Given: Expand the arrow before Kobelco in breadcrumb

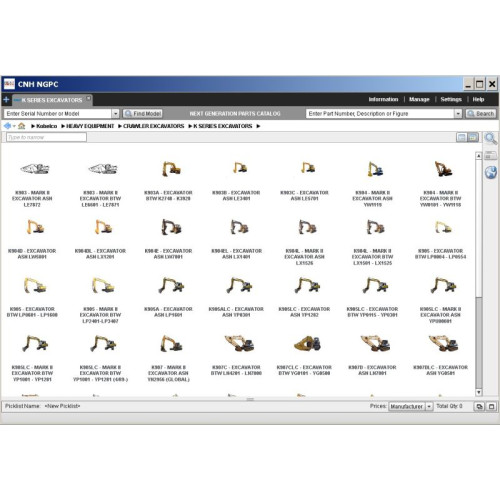Looking at the screenshot, I should 33,126.
